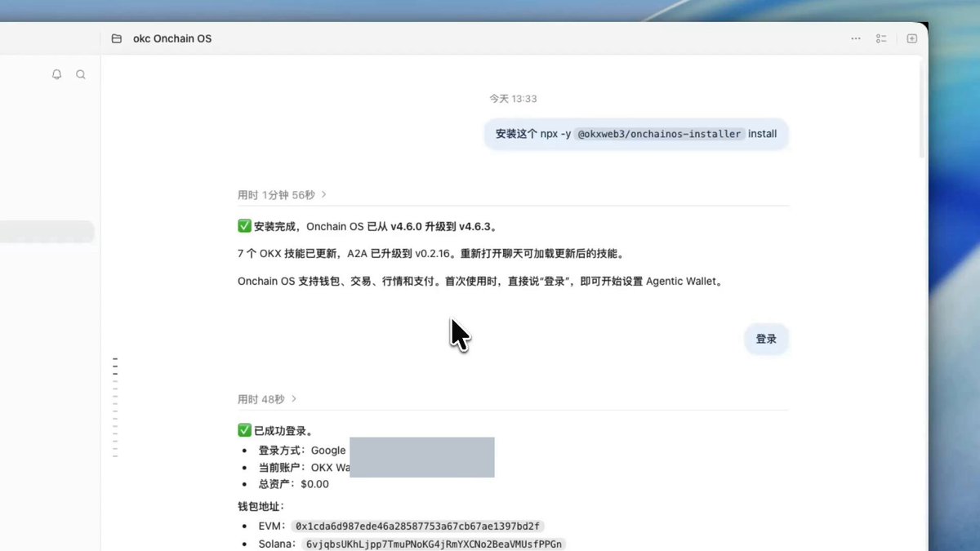
Task: Click the new chat plus icon
Action: [912, 38]
